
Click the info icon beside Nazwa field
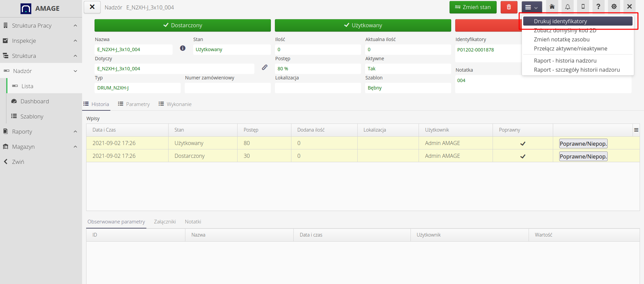point(183,48)
